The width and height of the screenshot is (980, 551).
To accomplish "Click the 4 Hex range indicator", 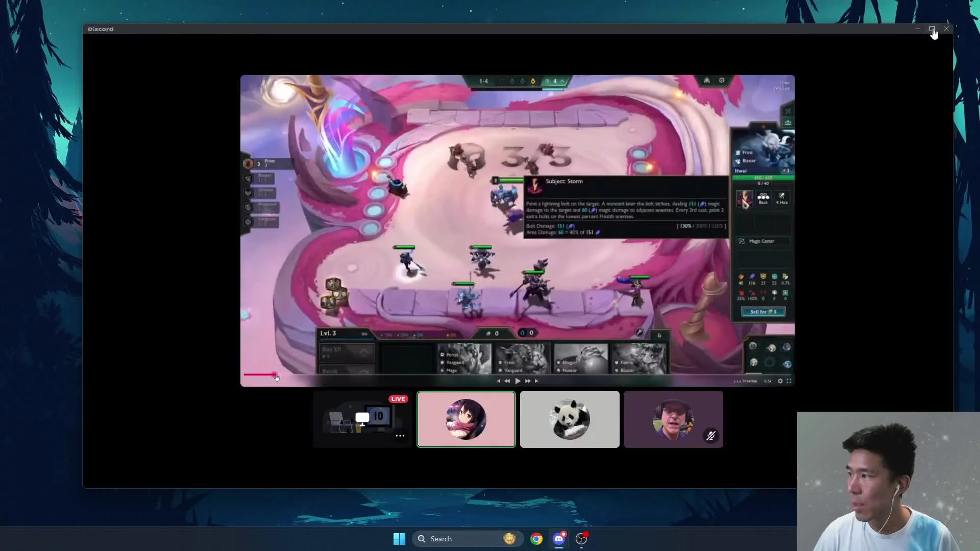I will (781, 198).
